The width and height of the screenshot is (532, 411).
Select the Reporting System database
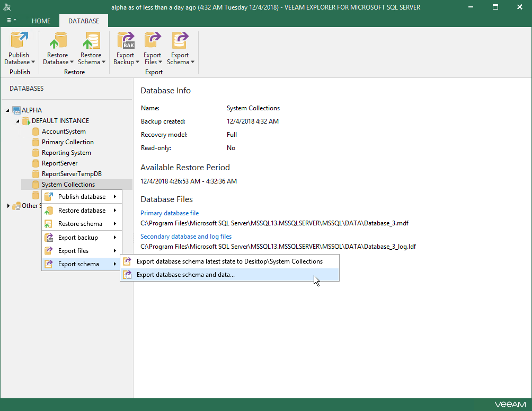(66, 153)
